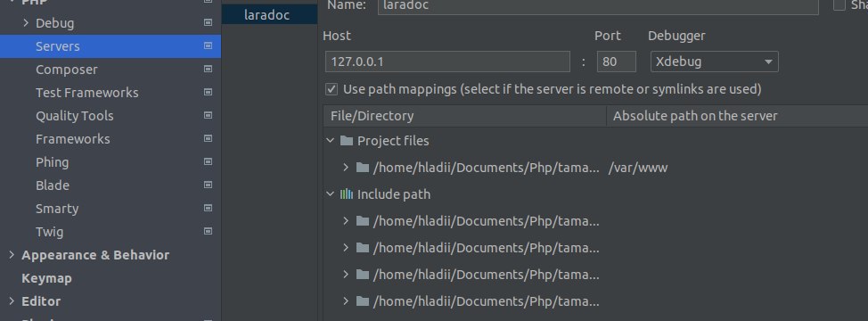Collapse the Project files tree node
Viewport: 868px width, 321px height.
pos(331,141)
